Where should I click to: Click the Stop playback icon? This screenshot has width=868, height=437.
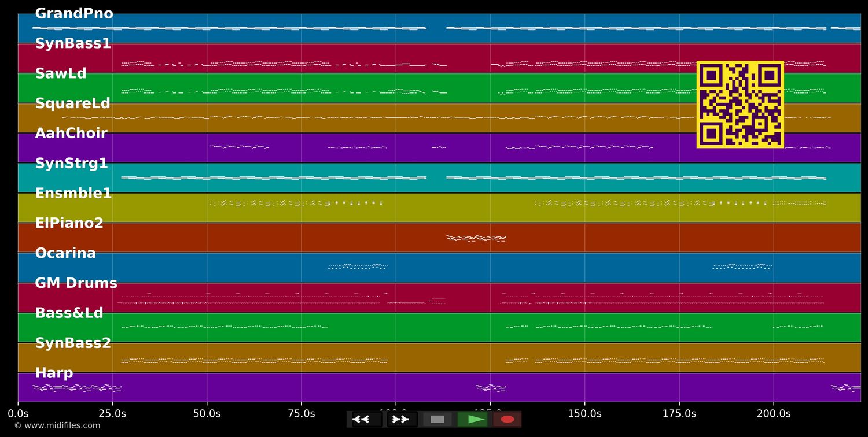coord(437,419)
